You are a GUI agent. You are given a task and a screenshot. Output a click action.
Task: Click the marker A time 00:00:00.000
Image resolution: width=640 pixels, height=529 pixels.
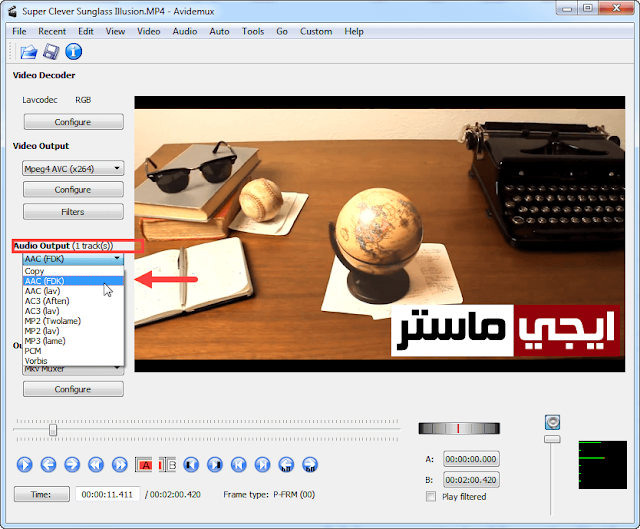[x=471, y=459]
